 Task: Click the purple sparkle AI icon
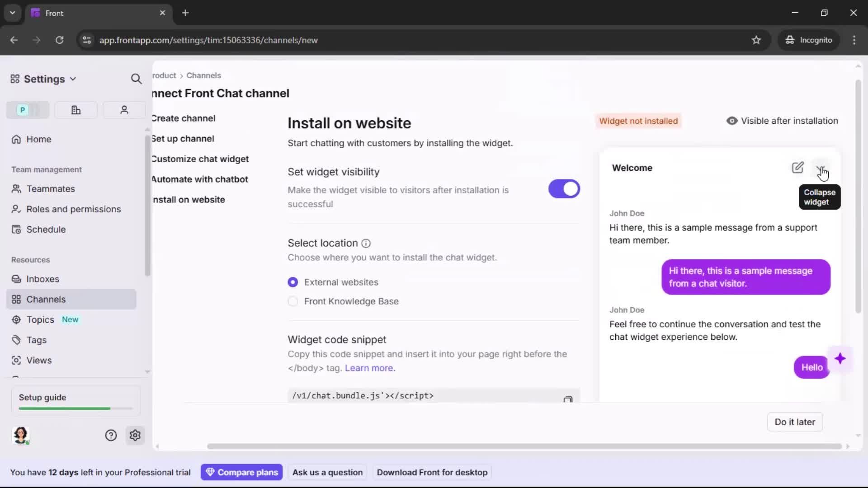coord(840,359)
